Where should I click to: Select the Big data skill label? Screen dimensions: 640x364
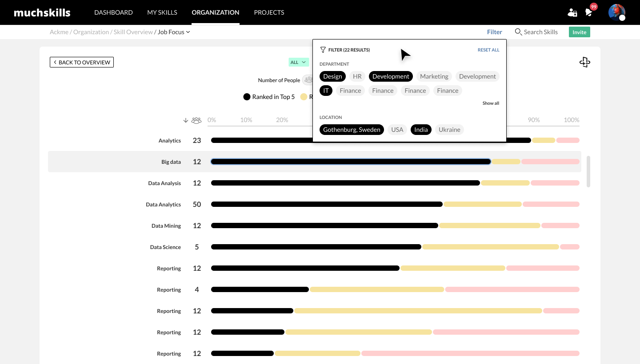[x=171, y=162]
